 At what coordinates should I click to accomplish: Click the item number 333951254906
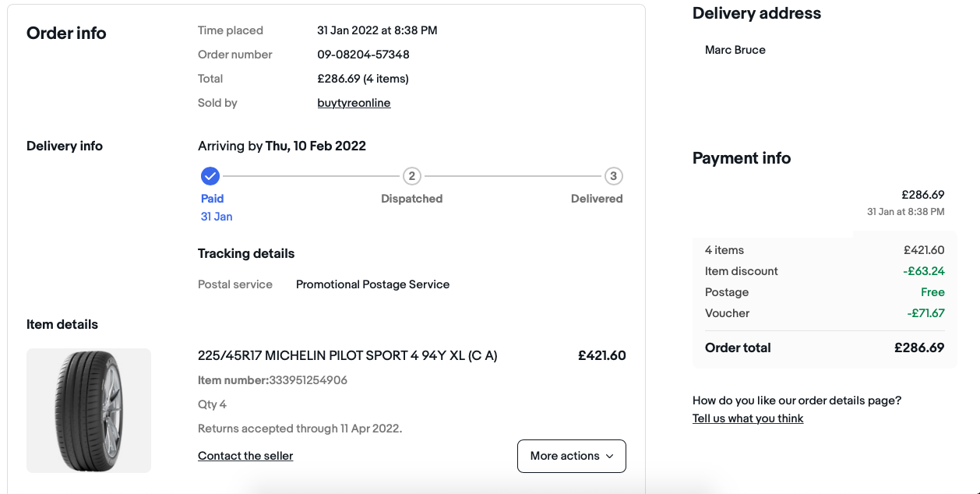(x=308, y=380)
